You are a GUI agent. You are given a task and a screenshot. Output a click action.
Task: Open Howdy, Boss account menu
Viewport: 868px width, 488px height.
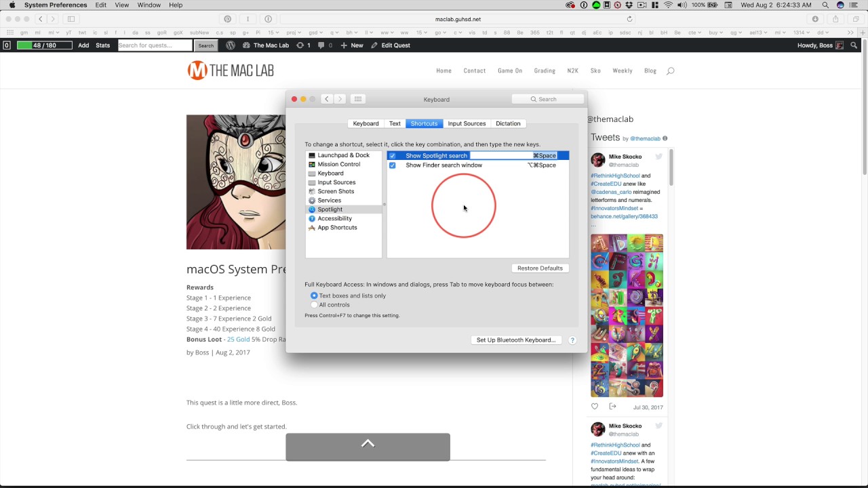tap(821, 45)
